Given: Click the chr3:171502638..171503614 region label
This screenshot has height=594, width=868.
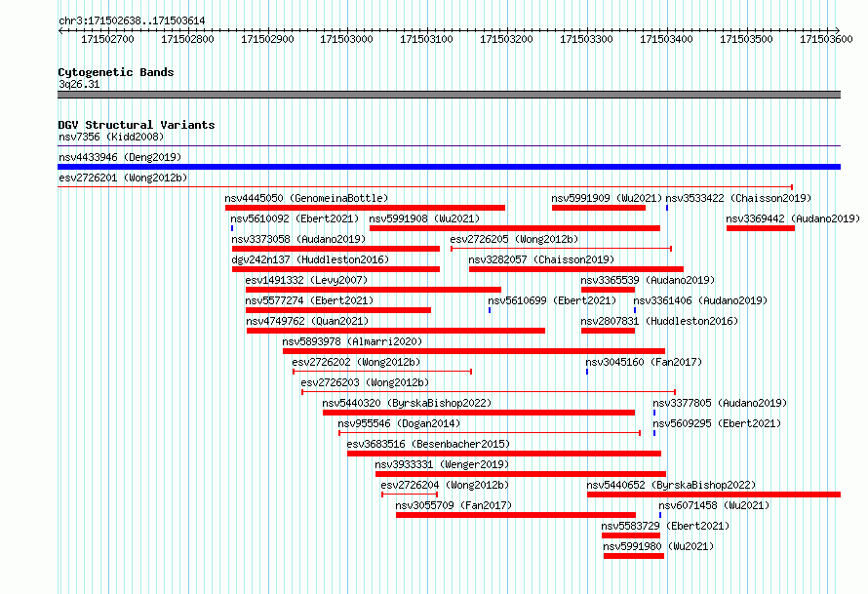Looking at the screenshot, I should pos(132,20).
